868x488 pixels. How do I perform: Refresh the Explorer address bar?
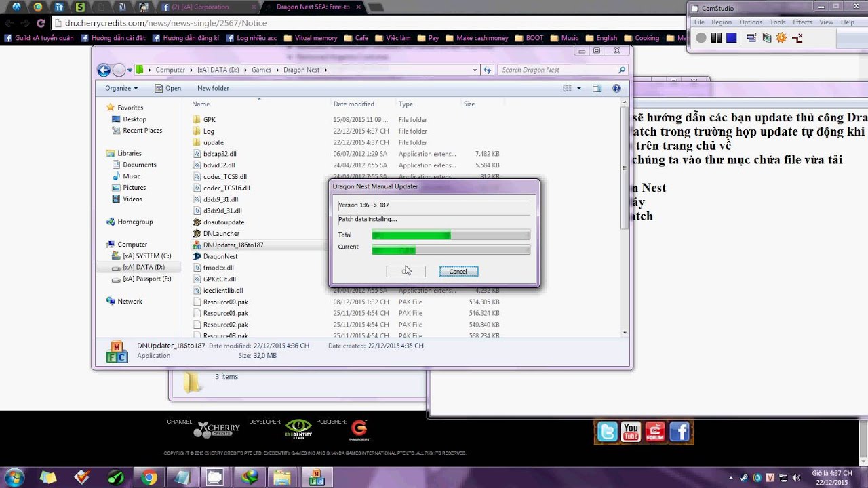click(x=487, y=70)
